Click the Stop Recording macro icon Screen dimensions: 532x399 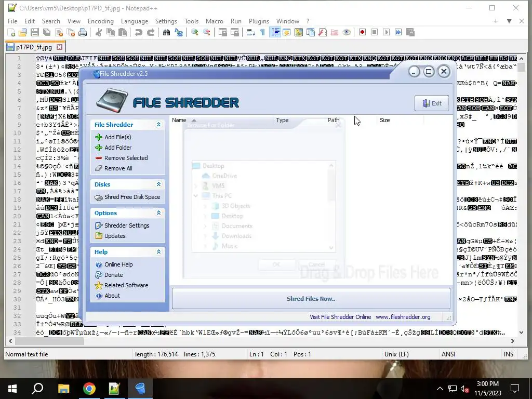click(x=374, y=33)
